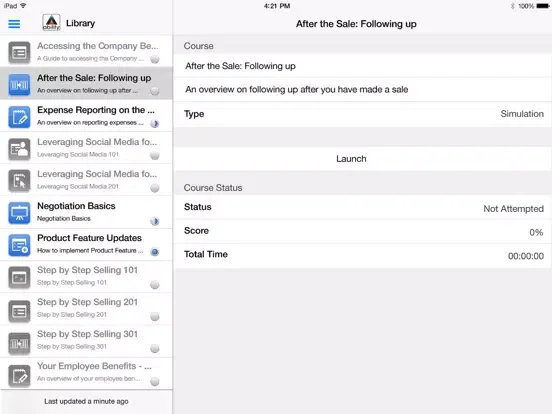This screenshot has height=414, width=552.
Task: Tap the Step by Step Selling 101 icon
Action: 19,277
